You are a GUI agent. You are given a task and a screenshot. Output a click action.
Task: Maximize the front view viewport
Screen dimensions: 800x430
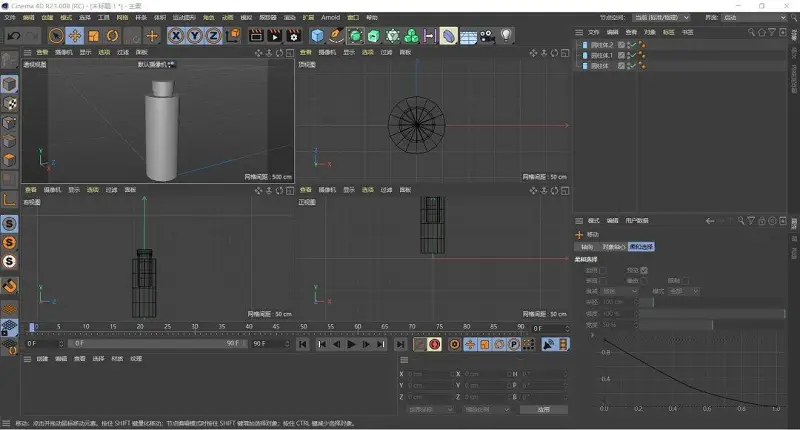point(565,190)
